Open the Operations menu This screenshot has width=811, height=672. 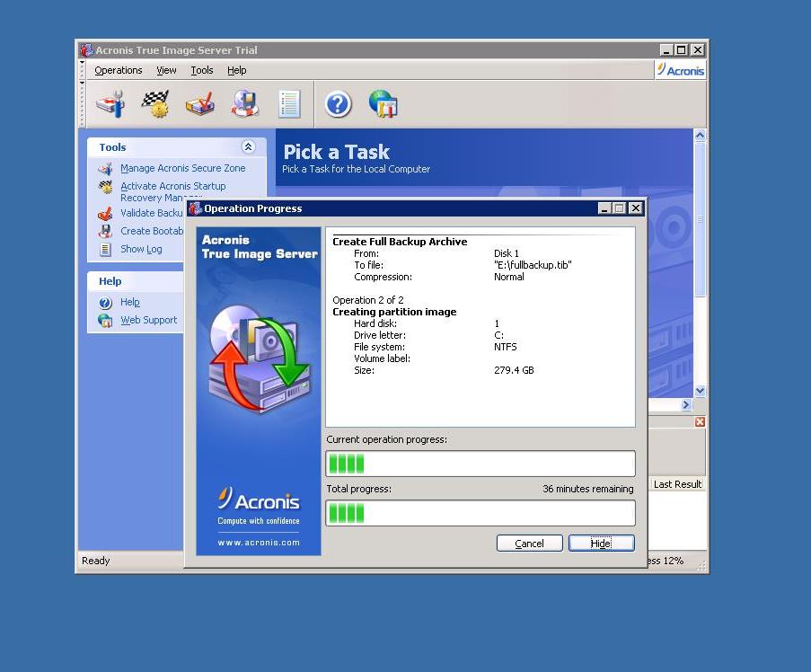click(x=118, y=70)
